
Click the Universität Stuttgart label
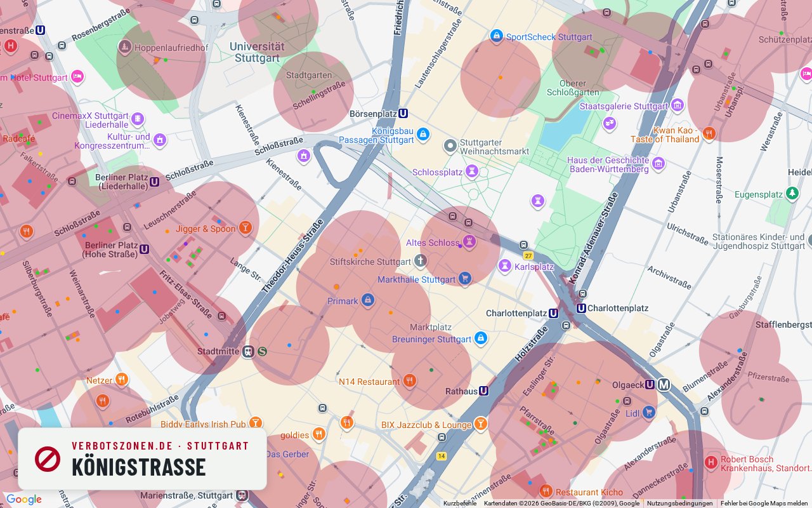(x=257, y=52)
